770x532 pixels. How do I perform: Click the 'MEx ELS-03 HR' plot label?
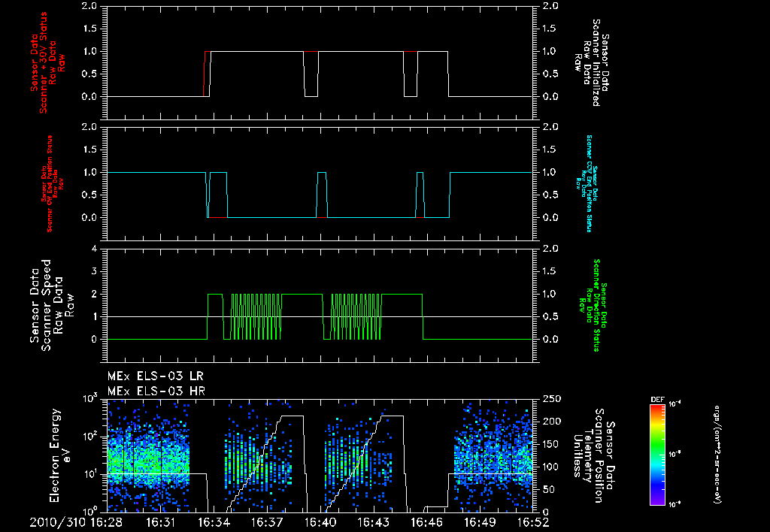click(156, 391)
